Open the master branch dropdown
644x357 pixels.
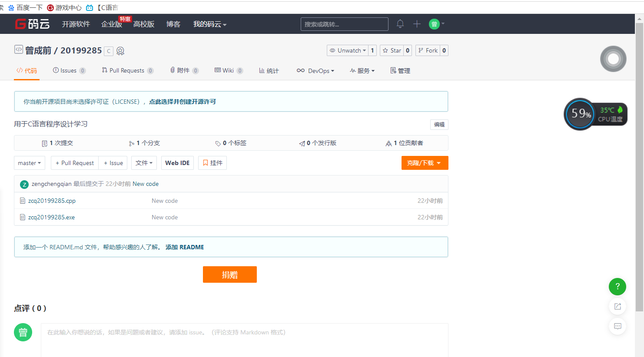30,163
